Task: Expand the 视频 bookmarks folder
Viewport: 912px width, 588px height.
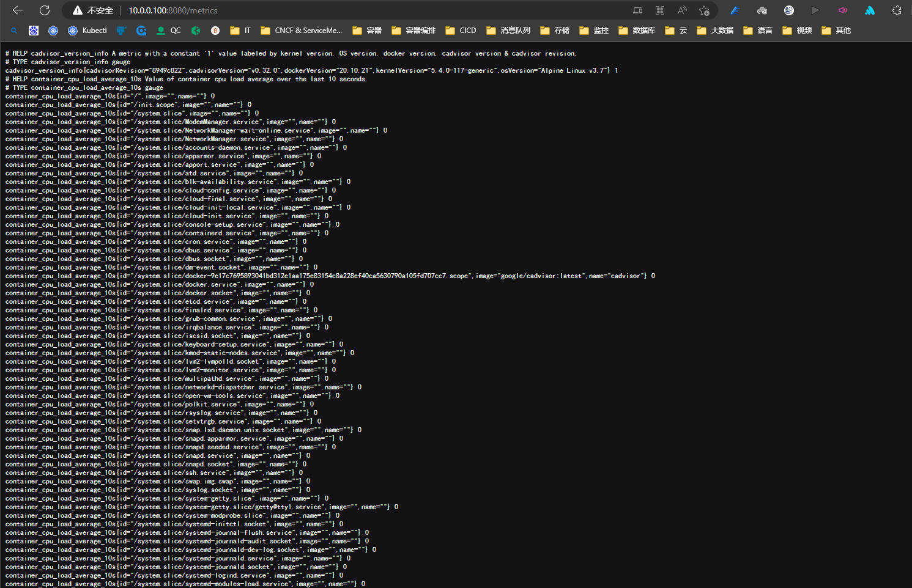Action: (x=797, y=30)
